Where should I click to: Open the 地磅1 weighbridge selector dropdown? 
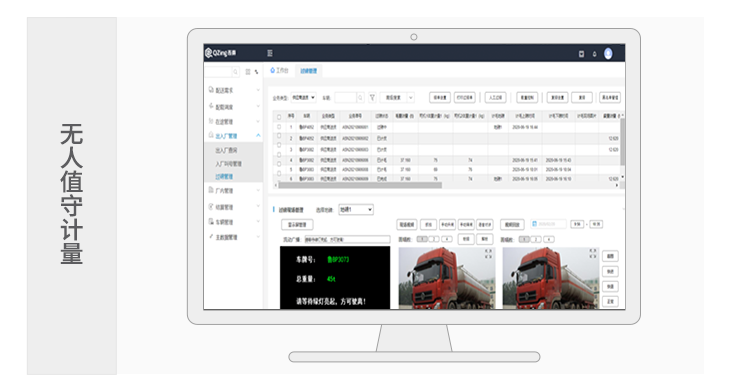[x=356, y=210]
